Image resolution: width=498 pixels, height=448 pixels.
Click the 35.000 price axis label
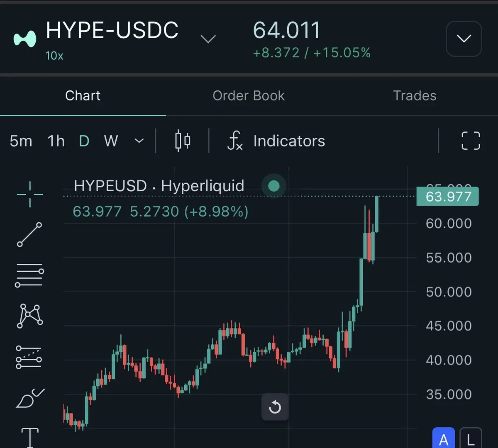[449, 394]
